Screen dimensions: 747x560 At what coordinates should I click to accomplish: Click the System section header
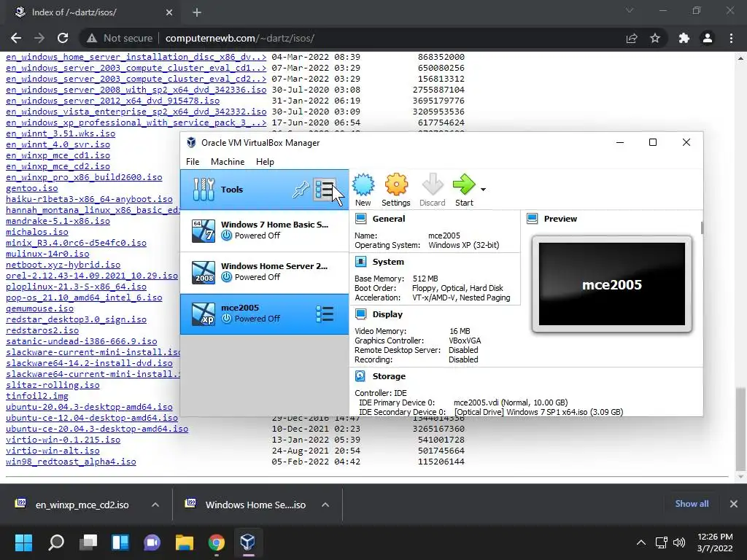(x=388, y=262)
